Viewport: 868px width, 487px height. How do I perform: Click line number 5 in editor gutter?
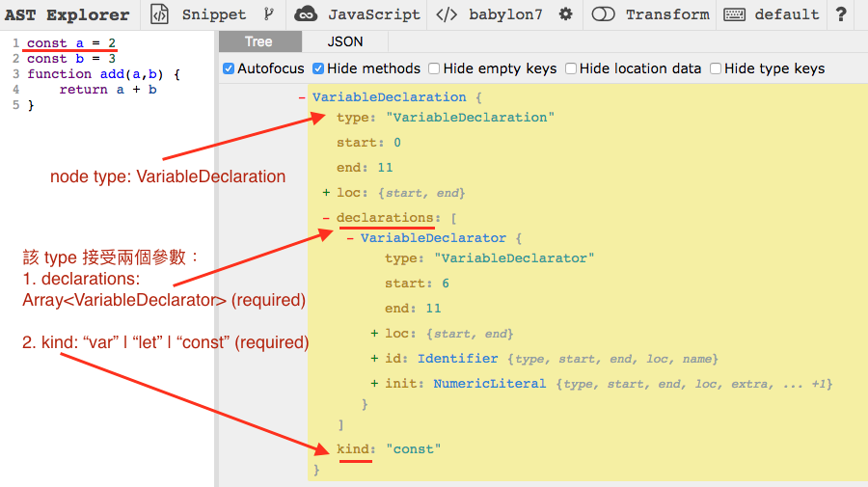[15, 105]
